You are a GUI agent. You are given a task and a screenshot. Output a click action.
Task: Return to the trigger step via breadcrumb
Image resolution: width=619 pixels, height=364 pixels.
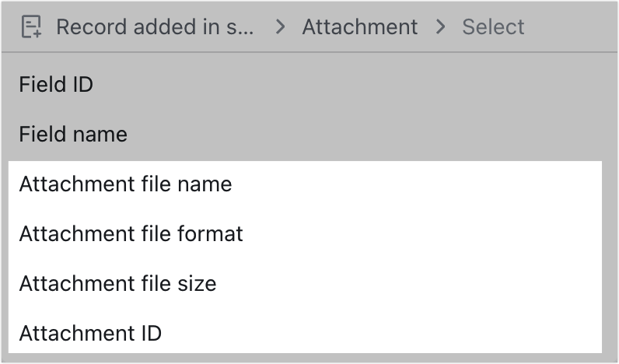pyautogui.click(x=155, y=27)
